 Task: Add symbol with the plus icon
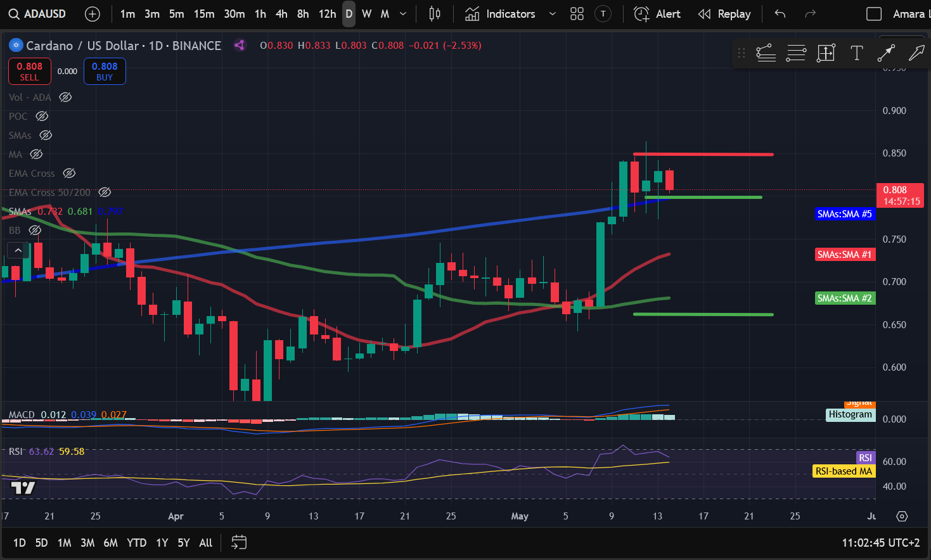(93, 14)
